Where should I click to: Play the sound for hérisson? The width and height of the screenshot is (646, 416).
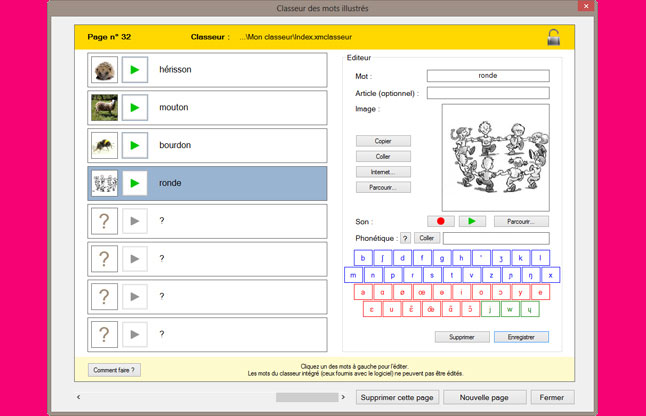pos(135,70)
